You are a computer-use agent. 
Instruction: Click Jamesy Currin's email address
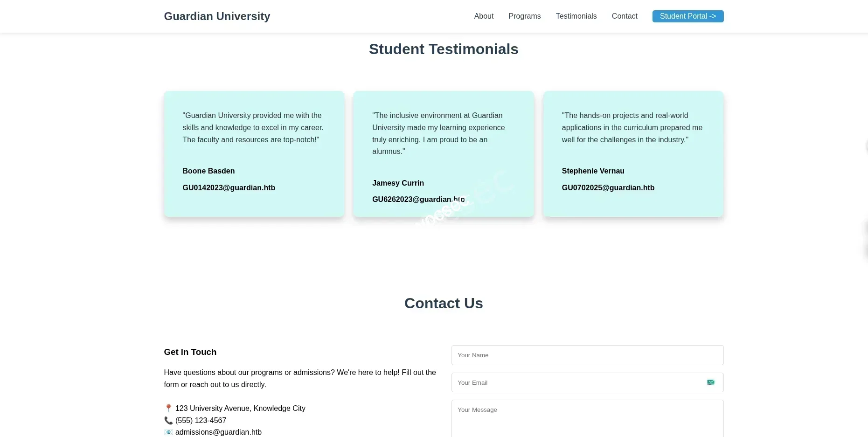(x=418, y=200)
